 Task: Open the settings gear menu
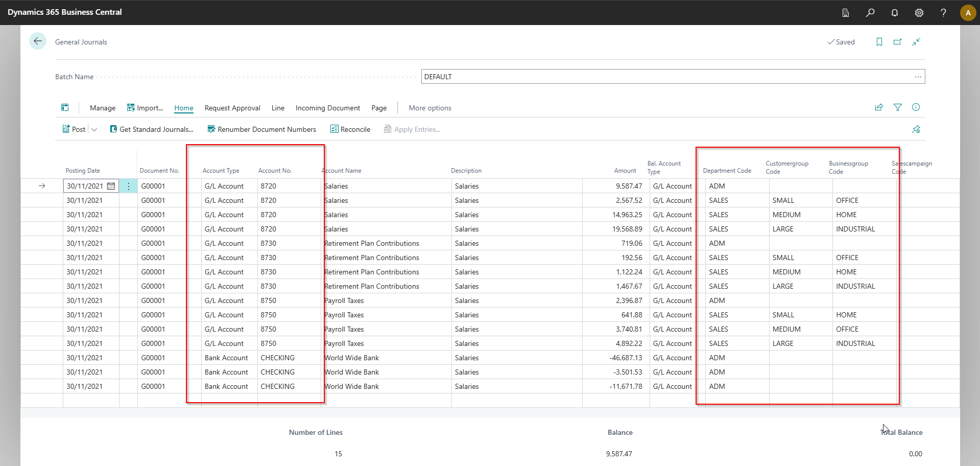pyautogui.click(x=919, y=13)
